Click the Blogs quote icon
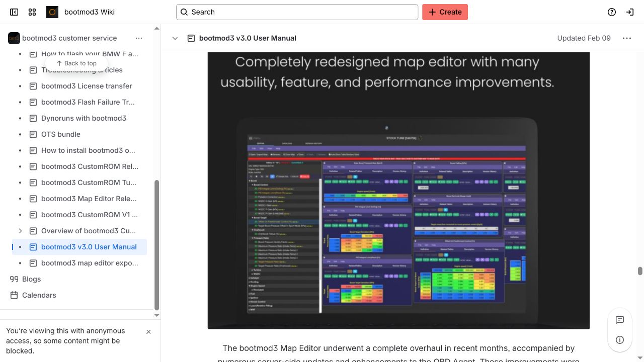Image resolution: width=644 pixels, height=362 pixels. coord(14,279)
